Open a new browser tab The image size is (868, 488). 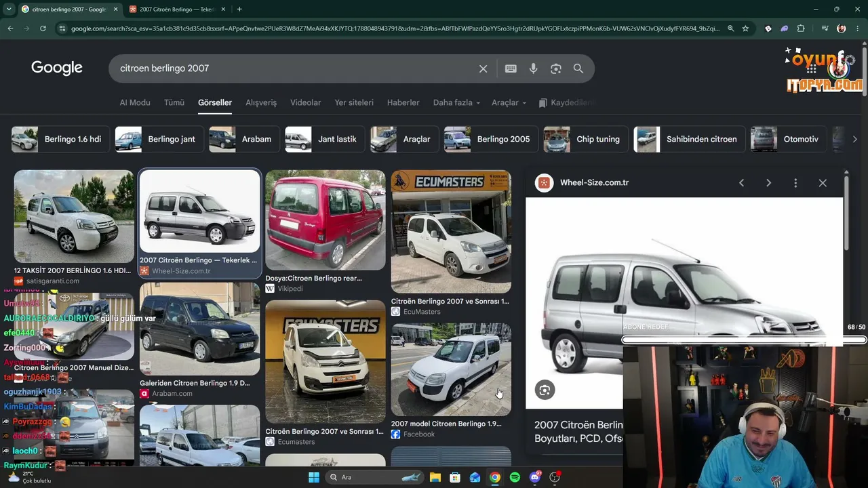click(239, 9)
